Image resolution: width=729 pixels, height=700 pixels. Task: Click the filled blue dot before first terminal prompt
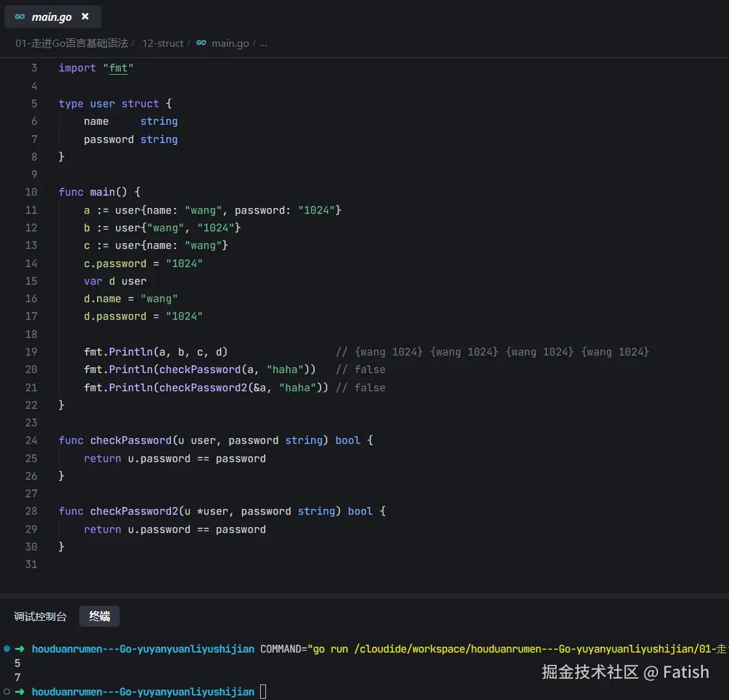pyautogui.click(x=7, y=649)
